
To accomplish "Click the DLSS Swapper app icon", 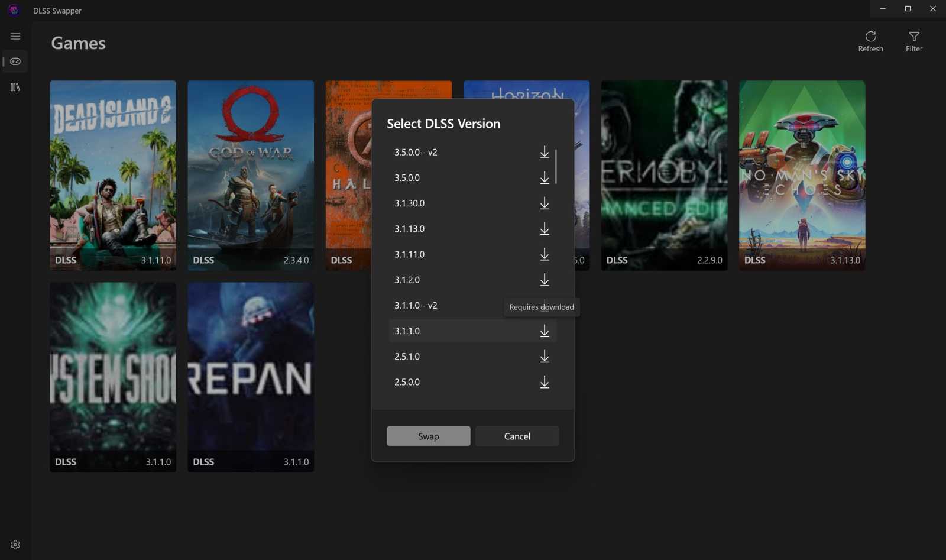I will (14, 10).
